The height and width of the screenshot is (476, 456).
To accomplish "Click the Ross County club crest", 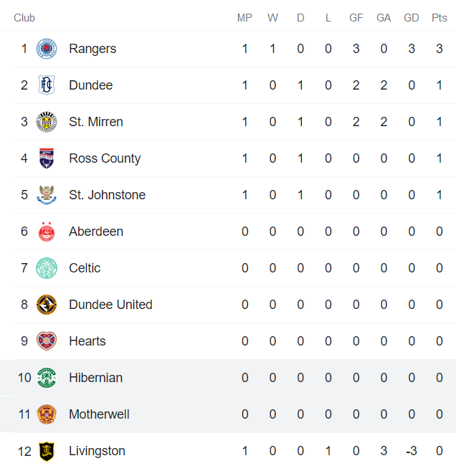I will (x=47, y=158).
